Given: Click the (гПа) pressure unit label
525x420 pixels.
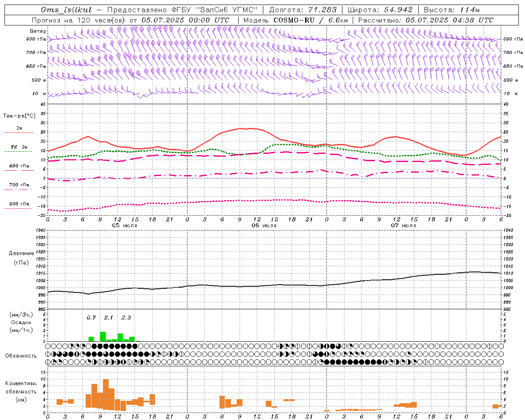Looking at the screenshot, I should pyautogui.click(x=21, y=263).
